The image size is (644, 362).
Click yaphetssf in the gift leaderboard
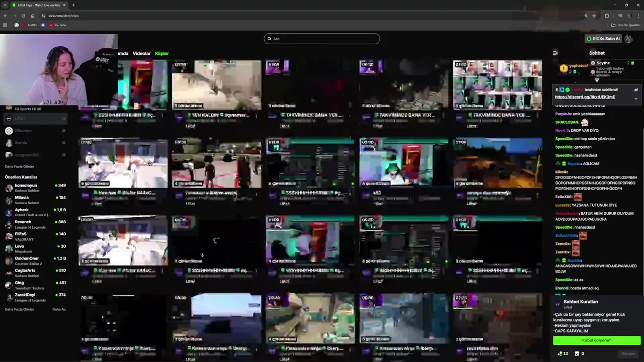[578, 66]
